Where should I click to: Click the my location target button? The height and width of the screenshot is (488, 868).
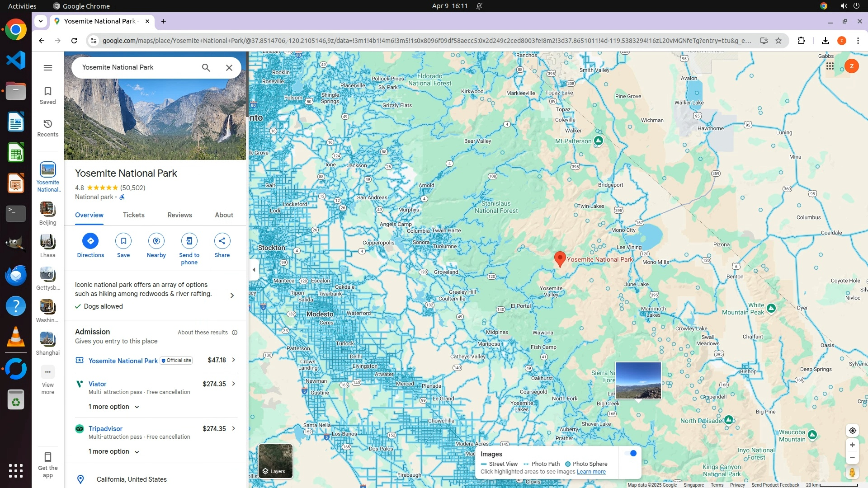click(852, 431)
